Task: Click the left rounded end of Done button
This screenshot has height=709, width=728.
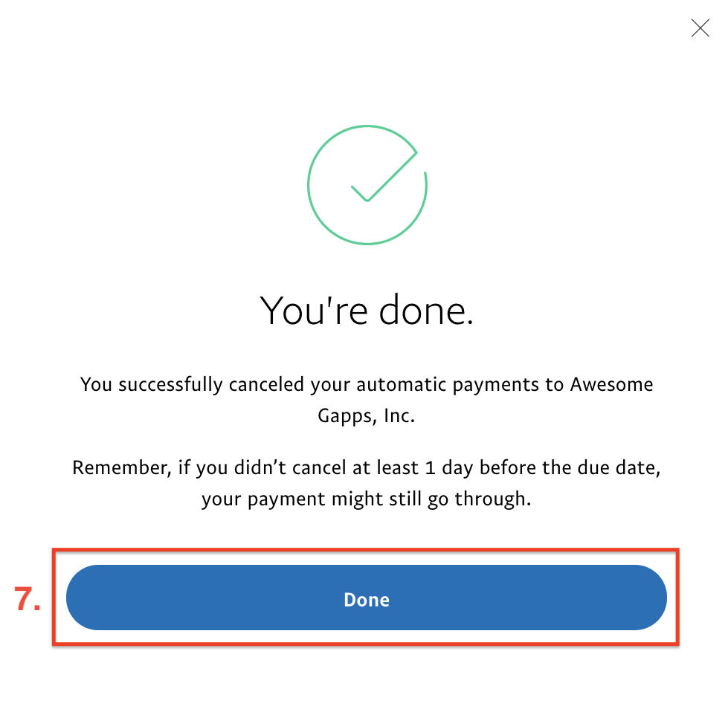Action: 88,598
